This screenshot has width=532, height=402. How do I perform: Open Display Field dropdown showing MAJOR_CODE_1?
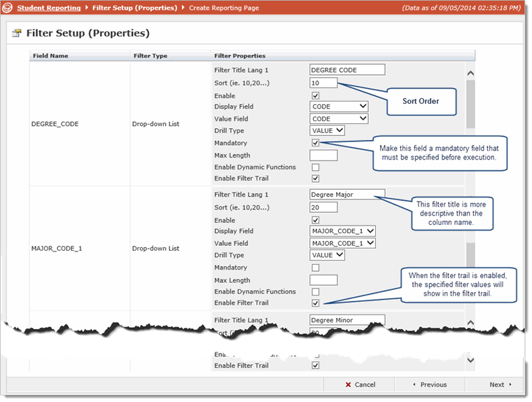[343, 231]
